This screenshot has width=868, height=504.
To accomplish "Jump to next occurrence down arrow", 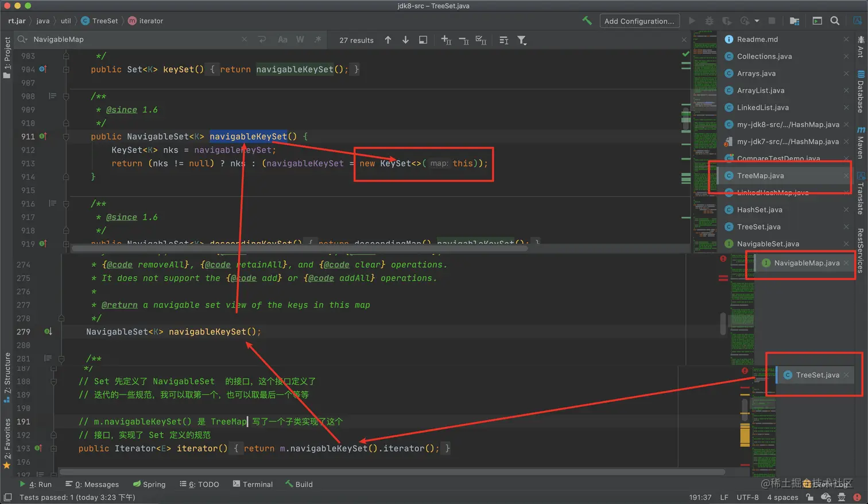I will coord(405,40).
